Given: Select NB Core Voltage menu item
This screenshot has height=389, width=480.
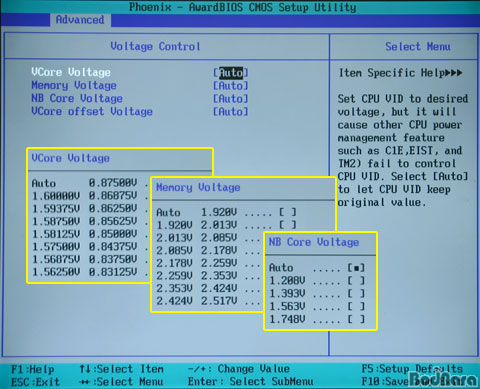Looking at the screenshot, I should pyautogui.click(x=77, y=99).
